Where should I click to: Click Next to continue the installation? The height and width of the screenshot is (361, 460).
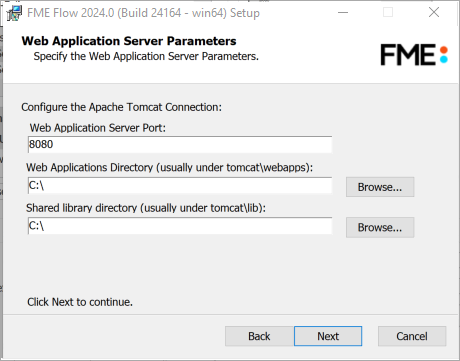pos(328,336)
